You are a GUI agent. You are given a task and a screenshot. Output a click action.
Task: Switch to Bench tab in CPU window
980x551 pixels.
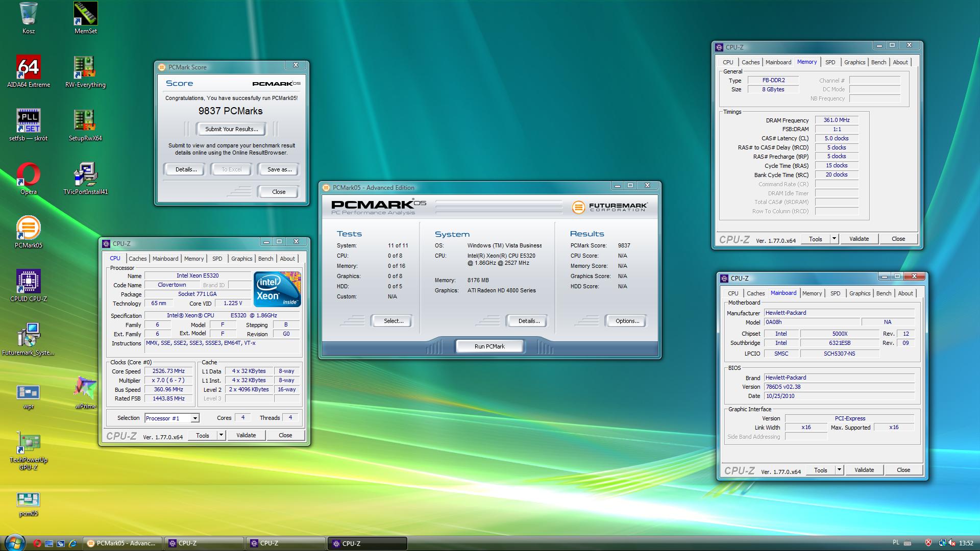pos(265,259)
